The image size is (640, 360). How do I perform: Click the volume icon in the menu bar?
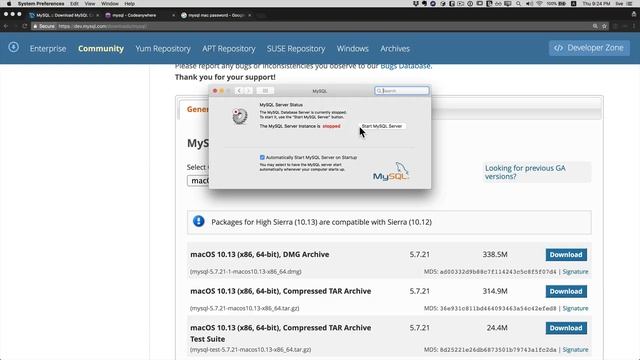[x=529, y=3]
